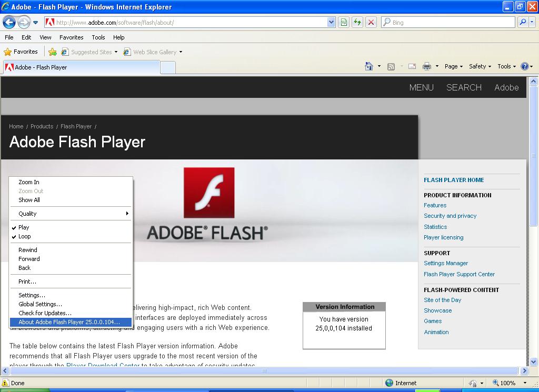The width and height of the screenshot is (539, 392).
Task: Click About Adobe Flash Player 25.0.0.104
Action: tap(71, 322)
